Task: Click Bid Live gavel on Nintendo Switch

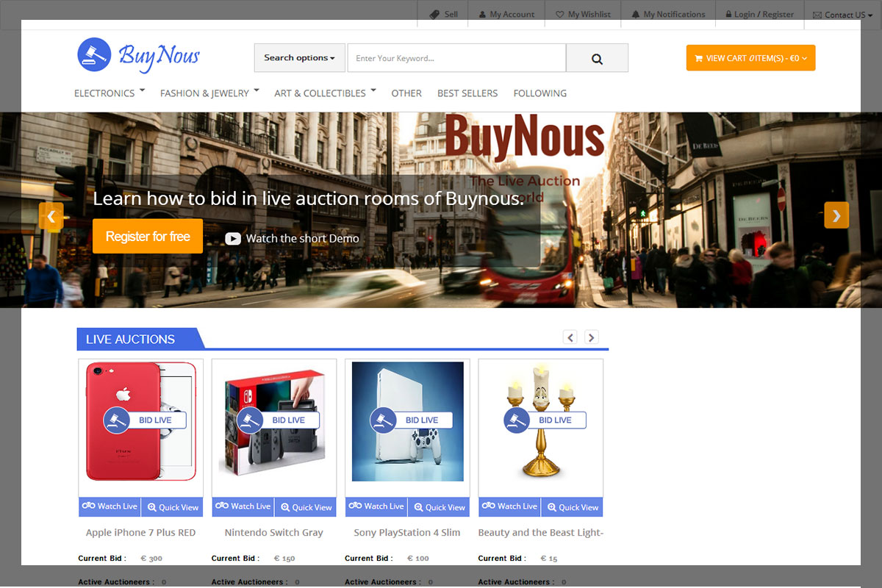Action: pyautogui.click(x=250, y=420)
